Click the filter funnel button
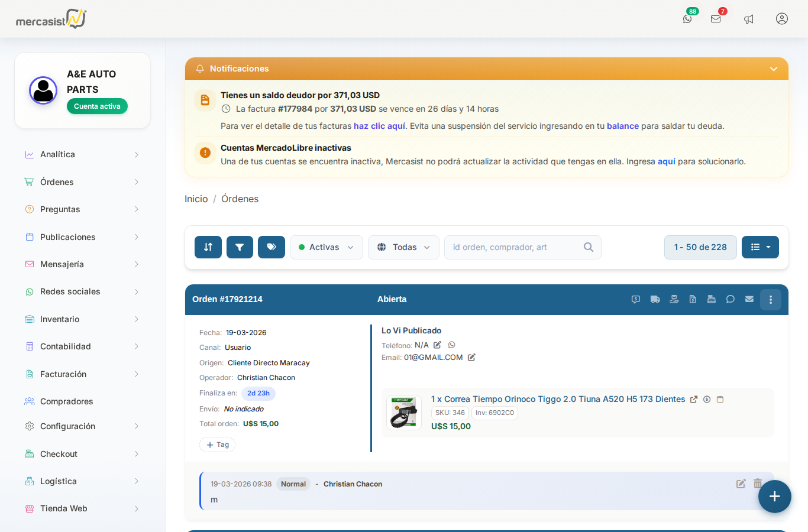 point(240,247)
